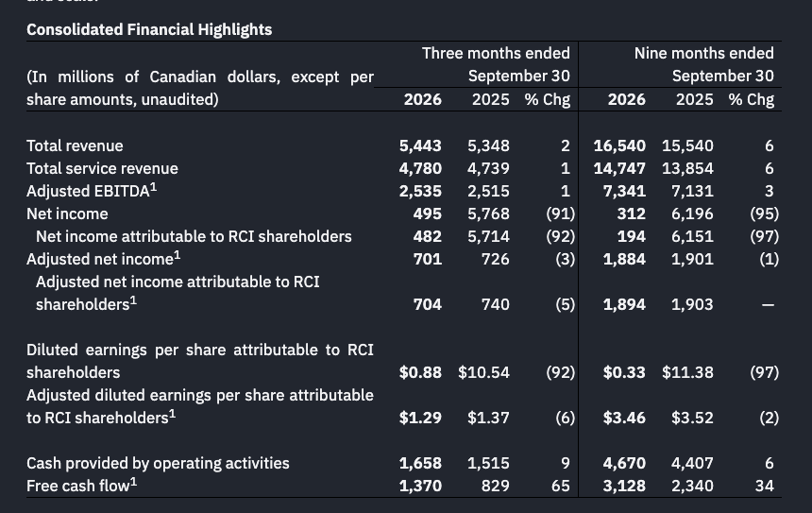Select operating cash value 1,515
812x513 pixels.
click(x=488, y=463)
